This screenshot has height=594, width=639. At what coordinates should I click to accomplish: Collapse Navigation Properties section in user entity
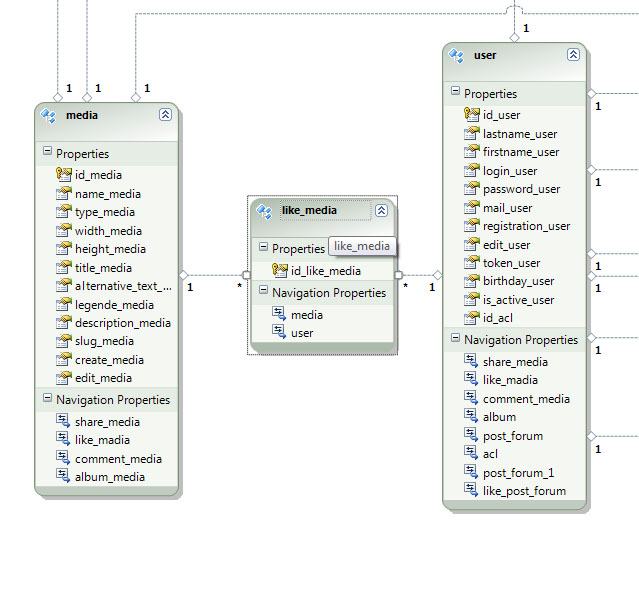(455, 340)
